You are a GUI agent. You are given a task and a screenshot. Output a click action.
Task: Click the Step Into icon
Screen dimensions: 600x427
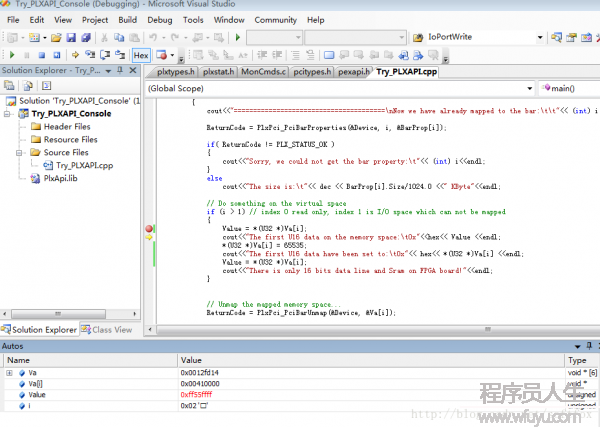(90, 55)
